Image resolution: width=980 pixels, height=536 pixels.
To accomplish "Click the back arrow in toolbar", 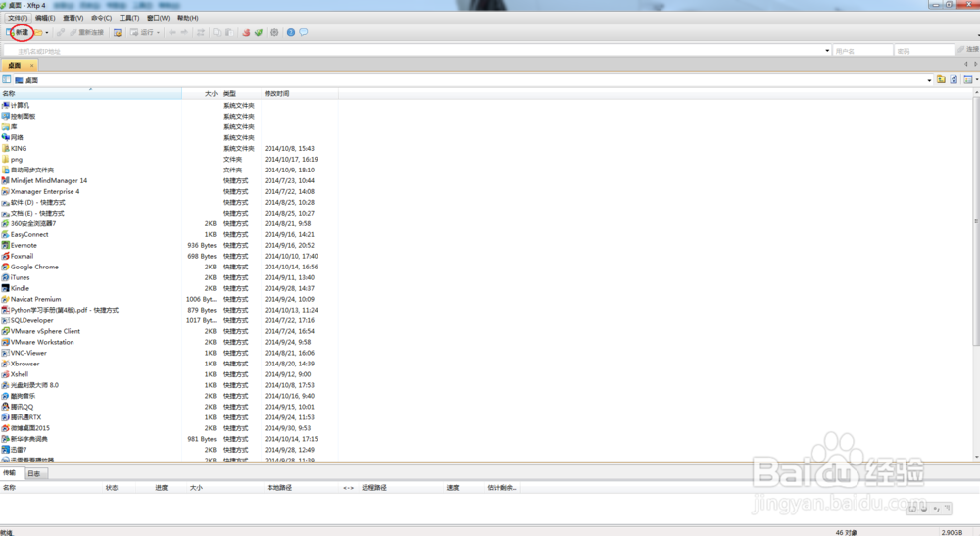I will coord(171,32).
